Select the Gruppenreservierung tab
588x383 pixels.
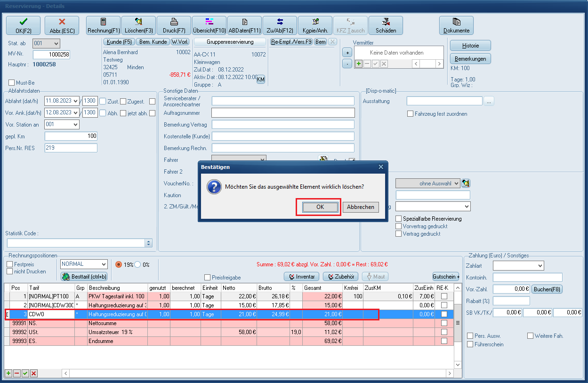point(230,42)
